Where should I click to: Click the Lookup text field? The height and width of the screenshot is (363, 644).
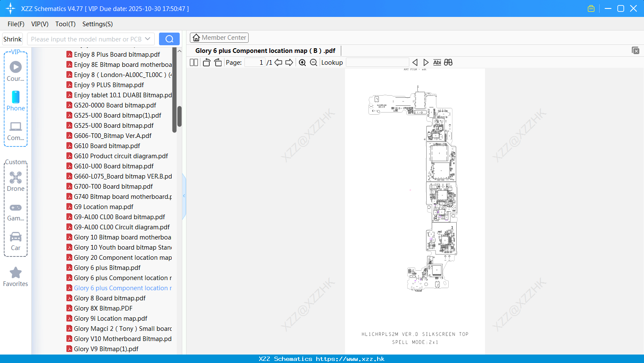click(377, 62)
